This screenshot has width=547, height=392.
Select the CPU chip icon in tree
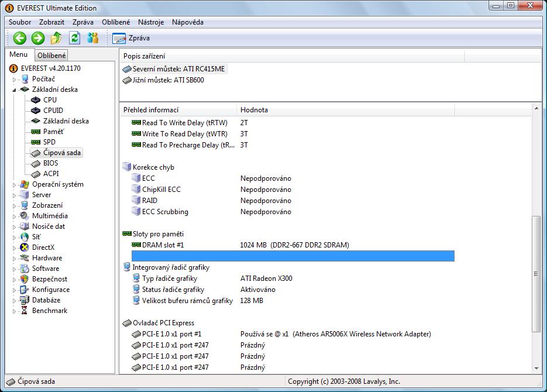36,100
